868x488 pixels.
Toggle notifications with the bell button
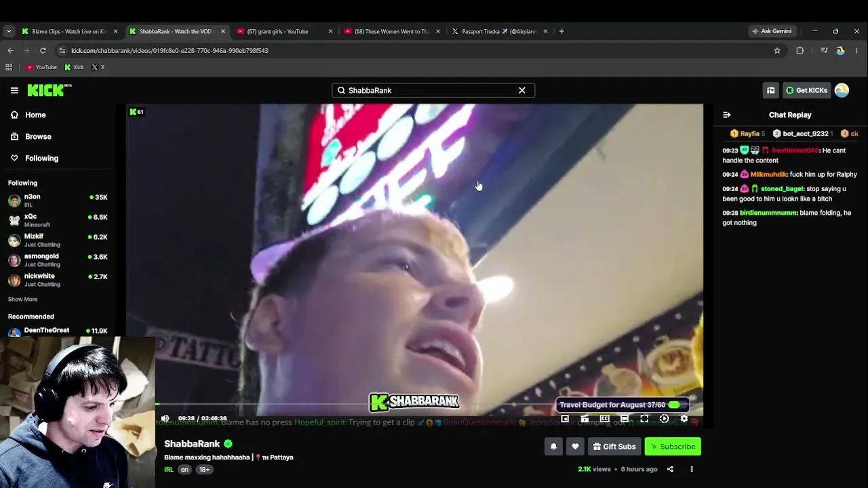[x=553, y=447]
